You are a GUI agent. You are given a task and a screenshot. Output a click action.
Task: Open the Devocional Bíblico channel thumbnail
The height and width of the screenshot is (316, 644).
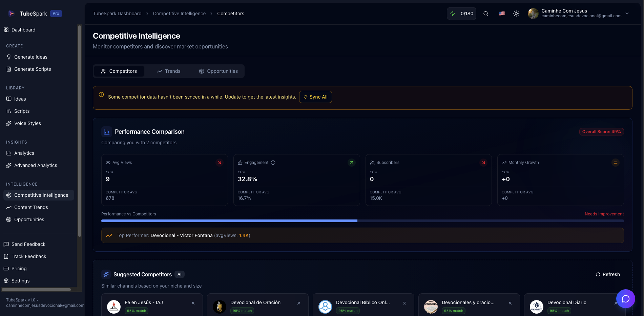pos(325,307)
